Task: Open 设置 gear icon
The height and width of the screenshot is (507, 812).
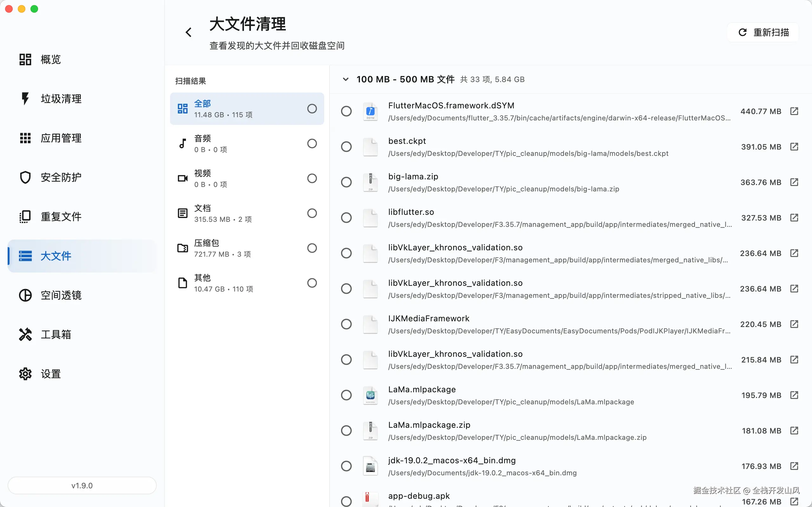Action: point(25,374)
